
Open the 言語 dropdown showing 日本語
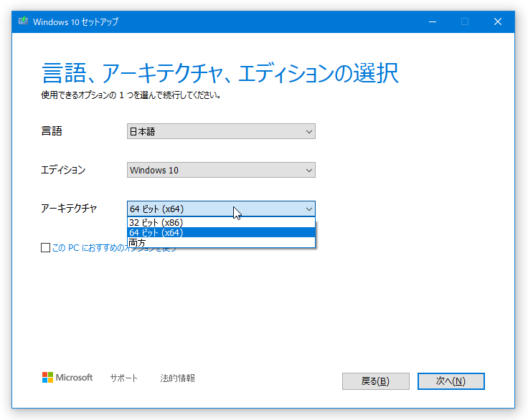point(221,131)
